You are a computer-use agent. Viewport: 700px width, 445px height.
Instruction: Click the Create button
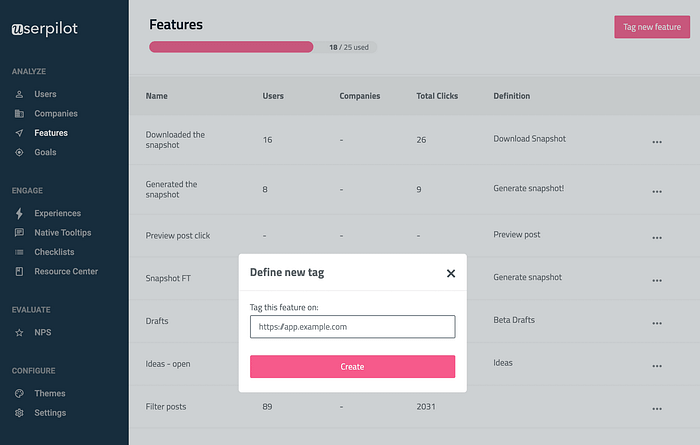352,367
